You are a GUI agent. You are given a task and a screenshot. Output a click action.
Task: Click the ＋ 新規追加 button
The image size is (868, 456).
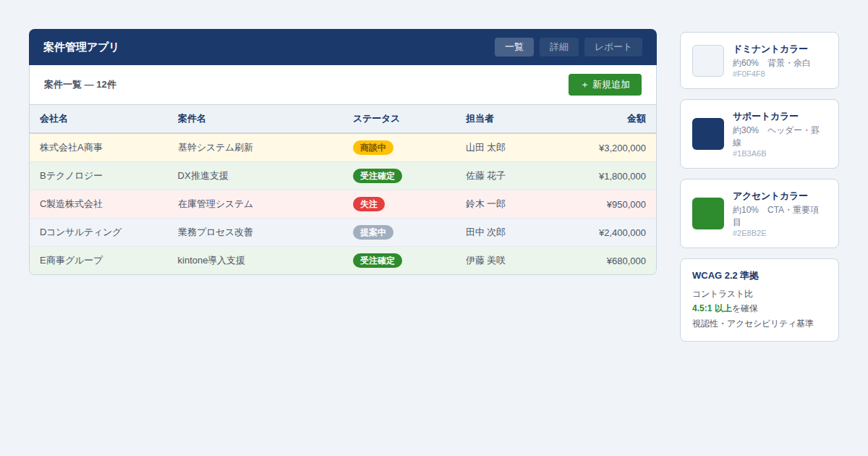605,85
